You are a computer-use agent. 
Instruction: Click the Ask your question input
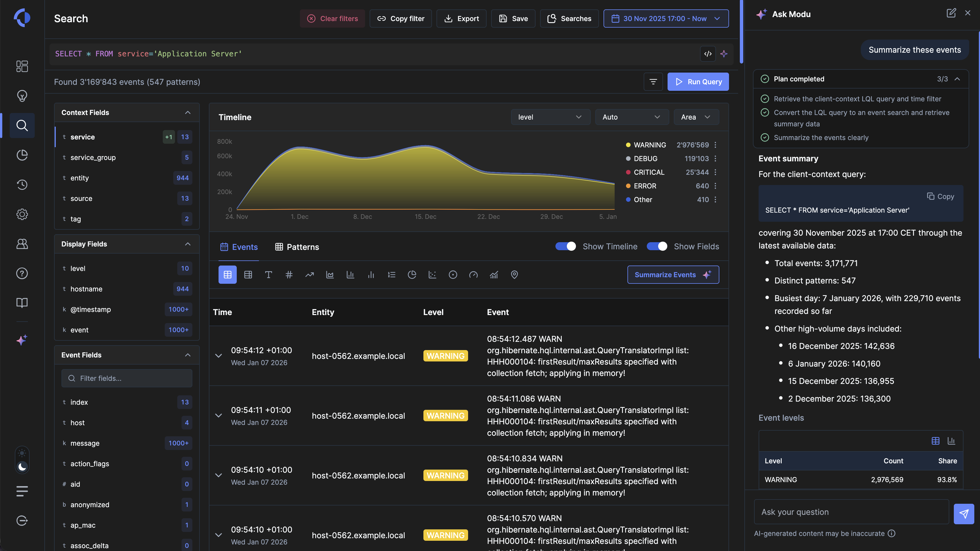(x=851, y=512)
